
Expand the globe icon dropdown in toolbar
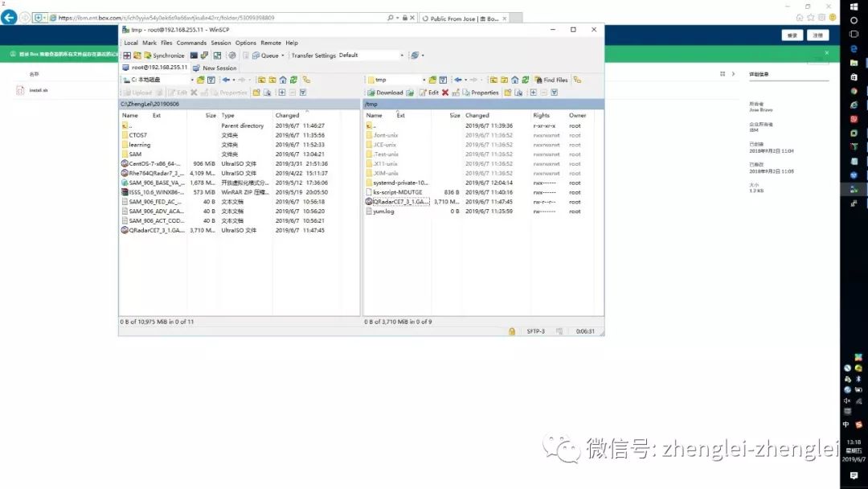pos(423,55)
